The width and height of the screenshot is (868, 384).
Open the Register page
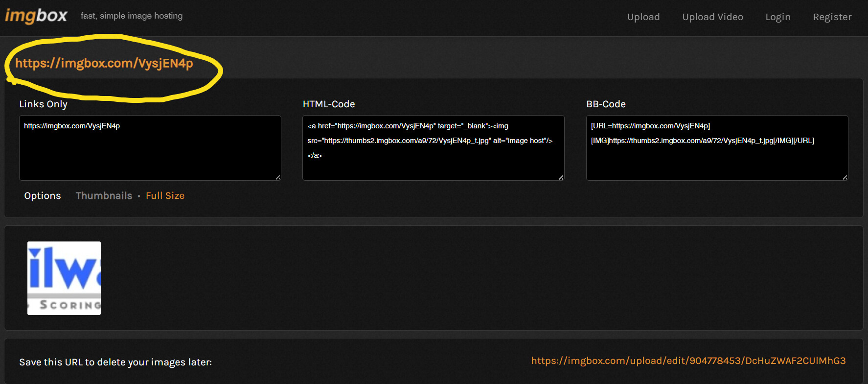click(x=832, y=17)
